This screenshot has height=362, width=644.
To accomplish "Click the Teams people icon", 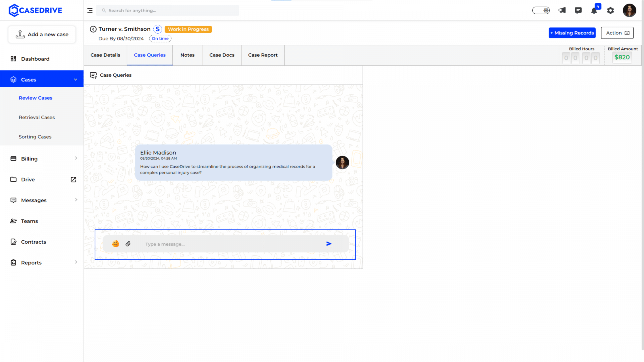I will point(13,221).
